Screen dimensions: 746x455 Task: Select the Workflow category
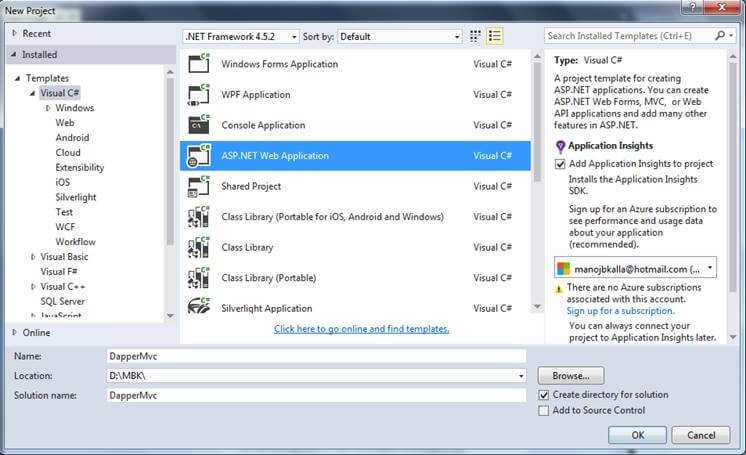pos(75,242)
